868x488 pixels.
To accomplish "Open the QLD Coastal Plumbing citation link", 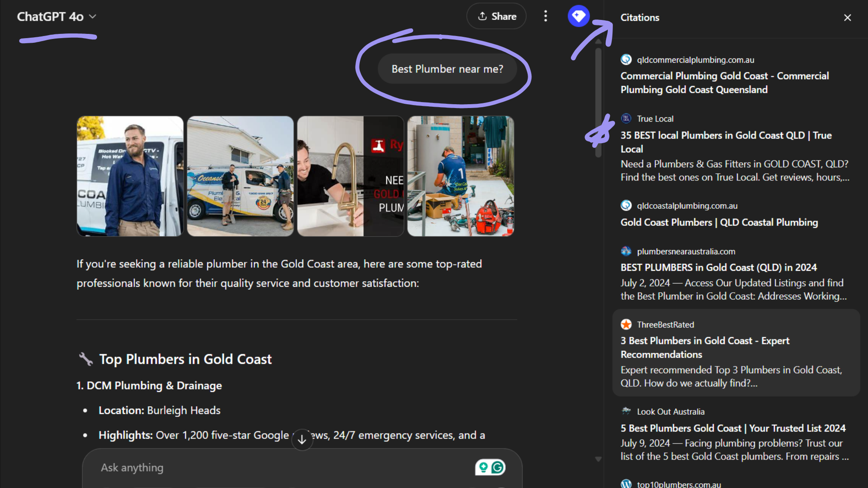I will [718, 222].
